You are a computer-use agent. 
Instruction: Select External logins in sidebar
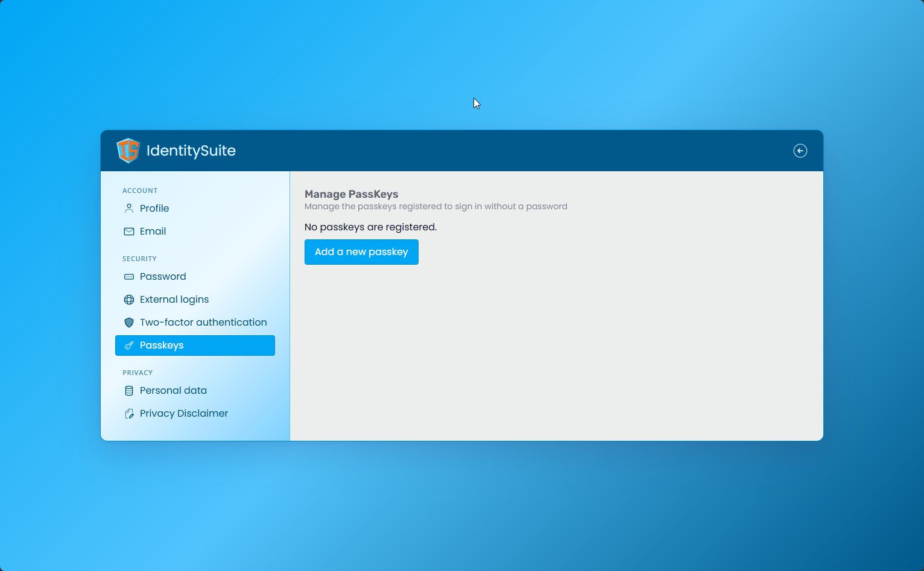pos(195,300)
